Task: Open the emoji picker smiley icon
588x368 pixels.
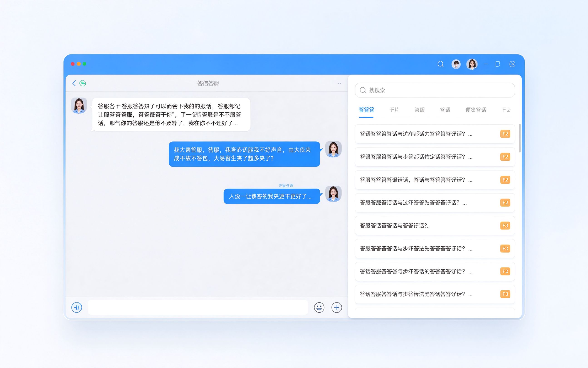Action: [319, 307]
